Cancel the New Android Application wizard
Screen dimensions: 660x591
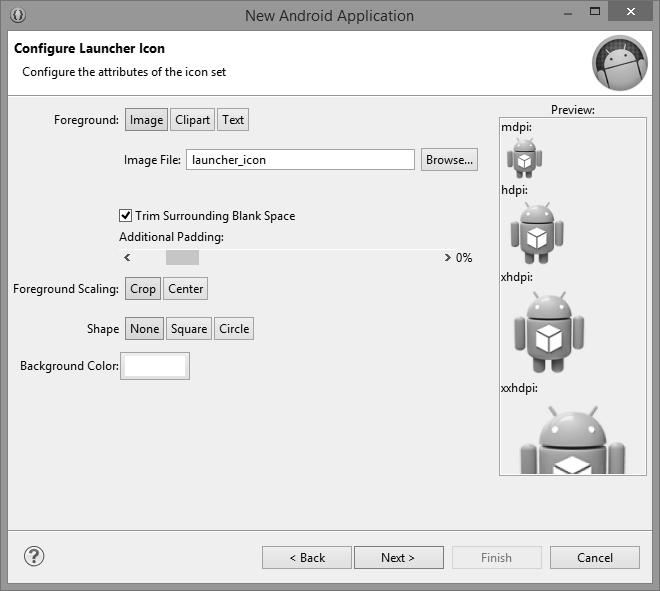[595, 558]
